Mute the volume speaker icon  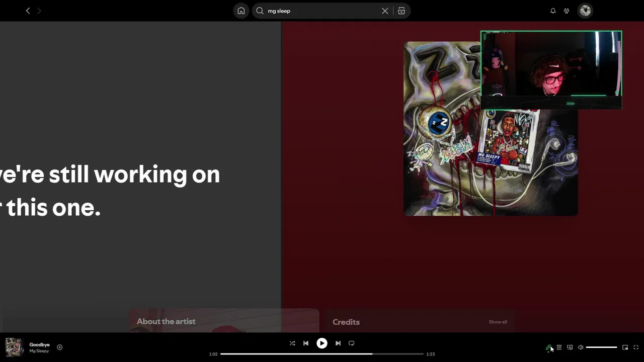[x=581, y=347]
